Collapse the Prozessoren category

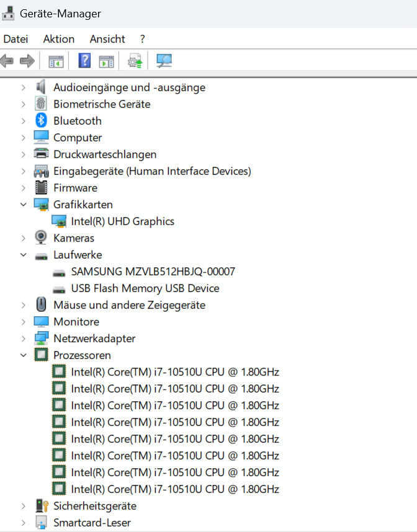[23, 355]
